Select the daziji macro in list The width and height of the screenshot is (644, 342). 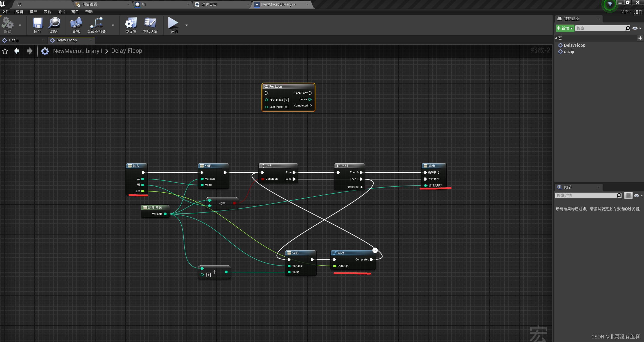[x=569, y=51]
